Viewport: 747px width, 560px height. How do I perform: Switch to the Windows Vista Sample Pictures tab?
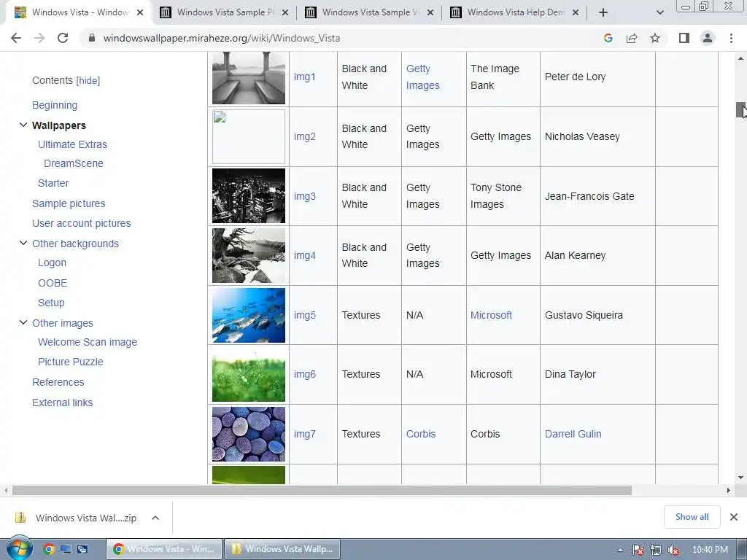pyautogui.click(x=224, y=12)
